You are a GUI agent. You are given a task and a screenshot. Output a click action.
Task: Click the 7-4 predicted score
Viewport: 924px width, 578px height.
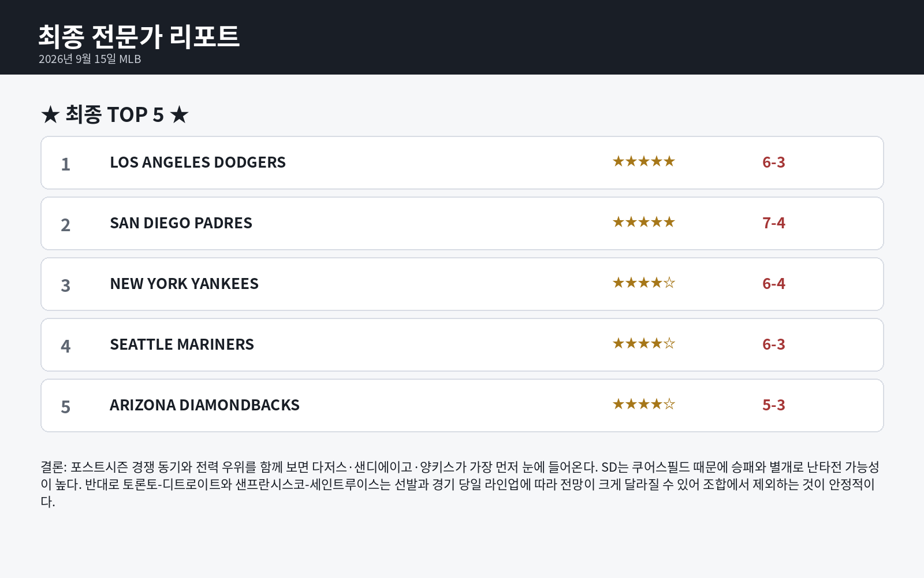(x=774, y=223)
